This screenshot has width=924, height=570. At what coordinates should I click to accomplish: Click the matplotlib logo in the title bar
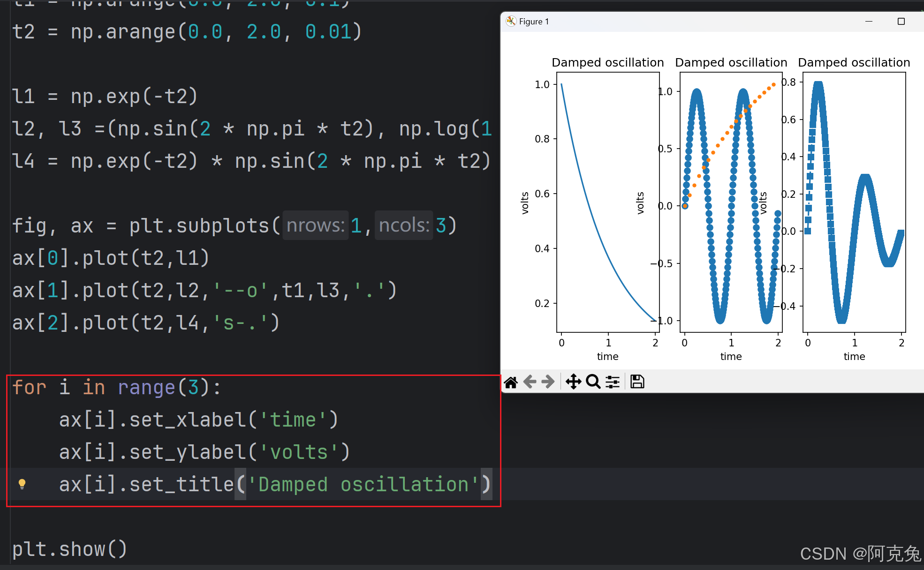point(510,21)
